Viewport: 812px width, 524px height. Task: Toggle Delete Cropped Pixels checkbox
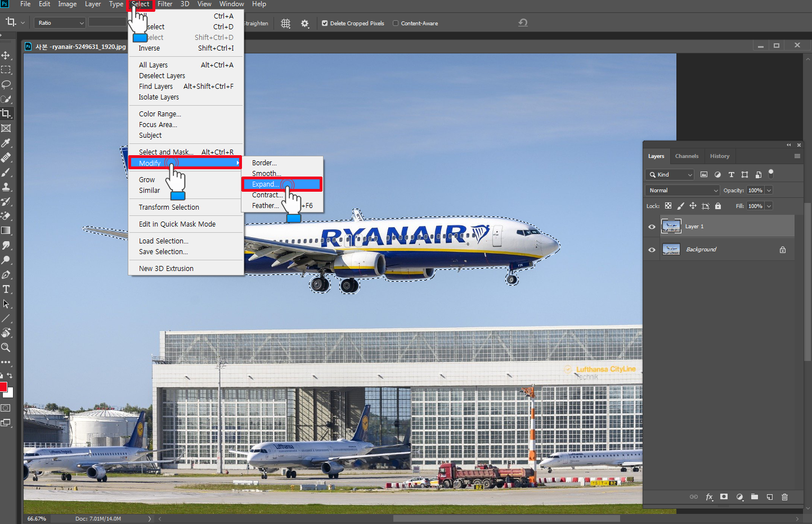tap(325, 24)
